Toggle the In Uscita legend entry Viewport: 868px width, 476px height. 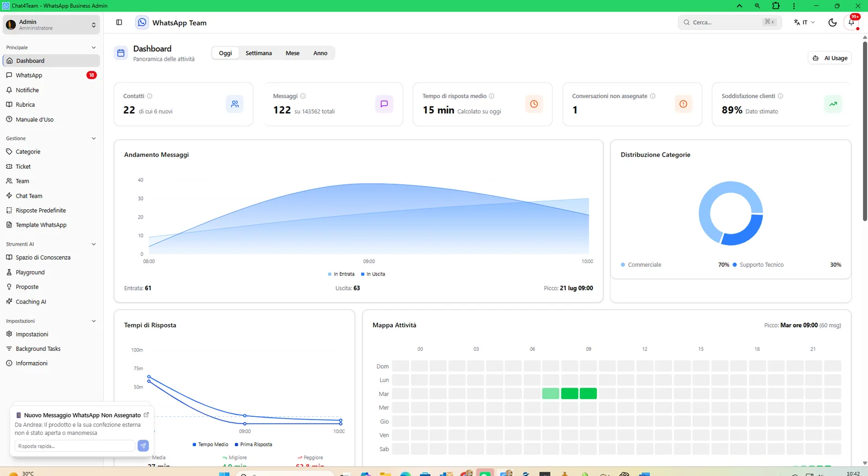(373, 274)
